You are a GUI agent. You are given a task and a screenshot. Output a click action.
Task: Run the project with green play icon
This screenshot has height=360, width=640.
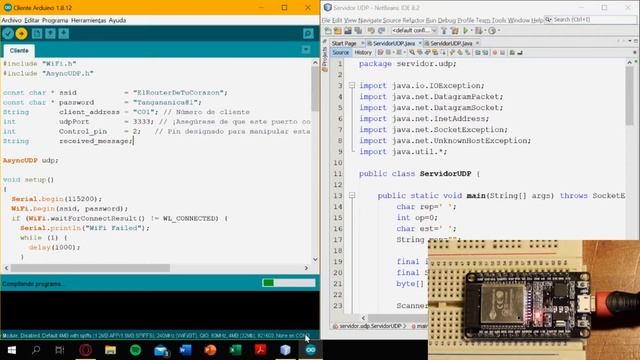click(465, 31)
